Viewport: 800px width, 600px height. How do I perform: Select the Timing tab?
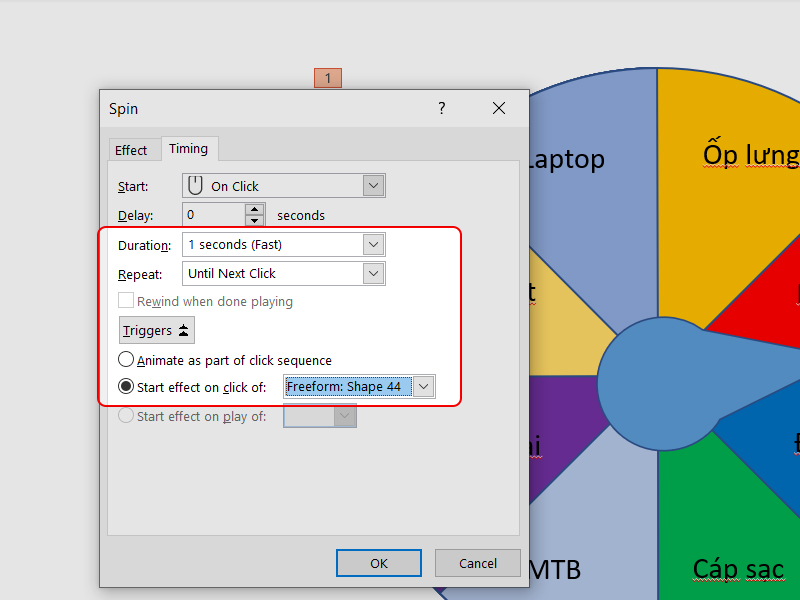[x=188, y=149]
